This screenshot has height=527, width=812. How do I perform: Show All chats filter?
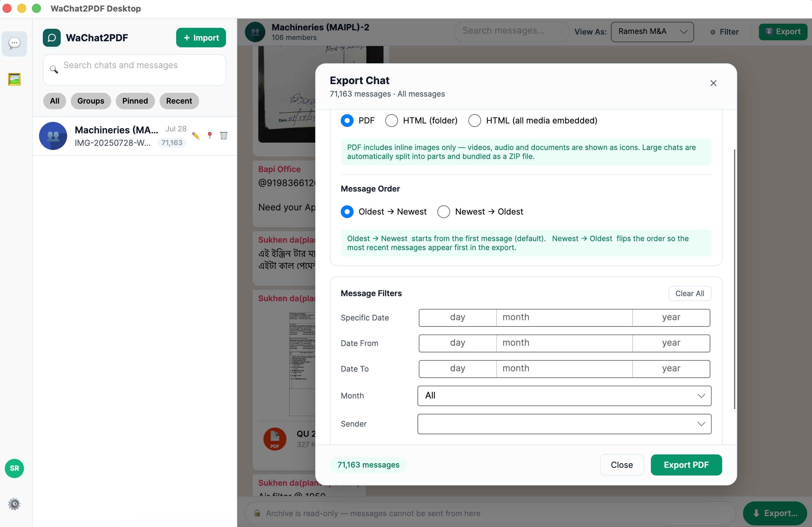(x=55, y=101)
